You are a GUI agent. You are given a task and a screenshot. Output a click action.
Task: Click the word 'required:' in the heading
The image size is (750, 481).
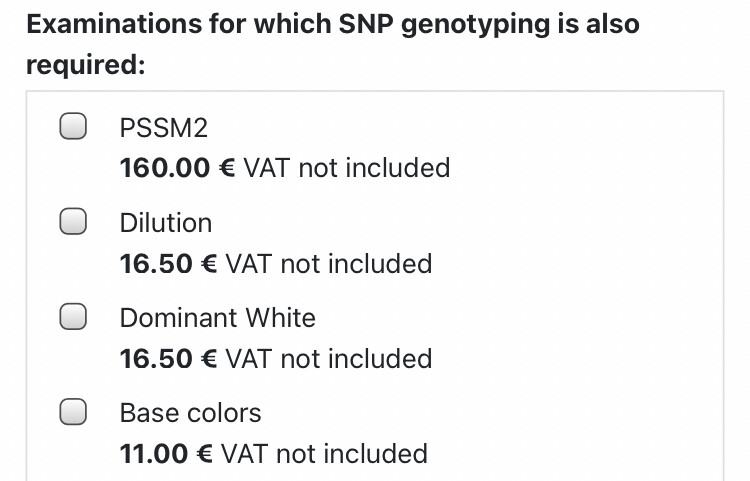tap(86, 65)
